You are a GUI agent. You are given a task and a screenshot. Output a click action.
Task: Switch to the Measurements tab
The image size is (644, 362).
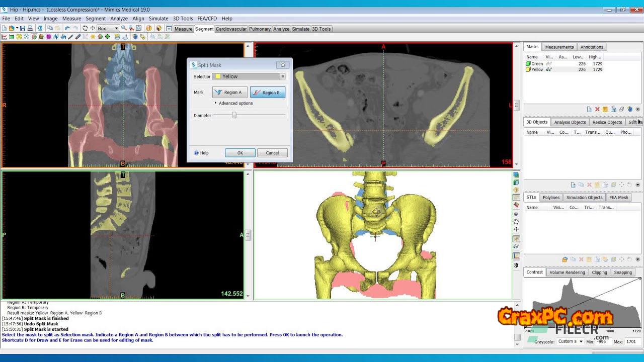[x=559, y=47]
